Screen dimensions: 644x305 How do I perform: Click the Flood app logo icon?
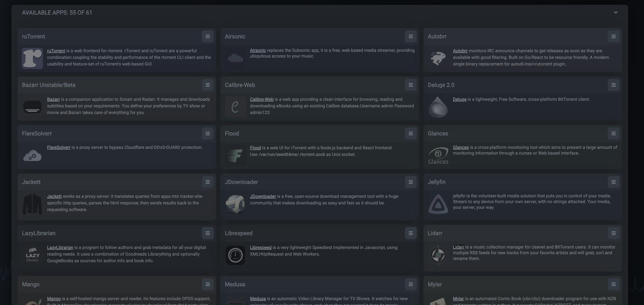[235, 155]
